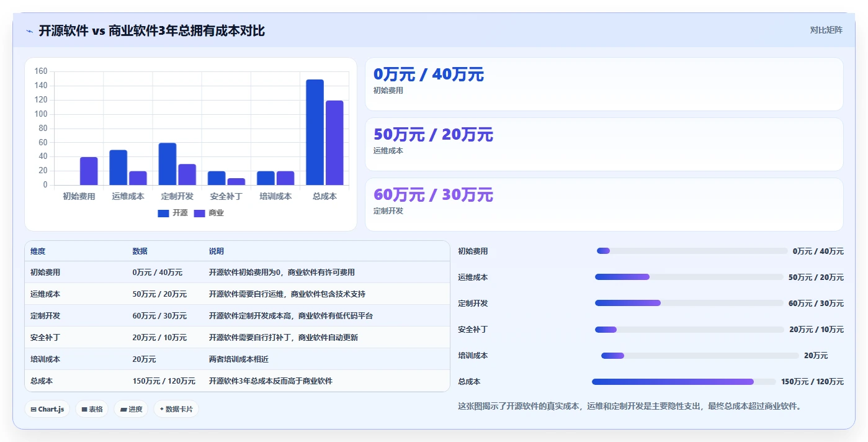Click the 培训成本 cell in the table

(45, 359)
